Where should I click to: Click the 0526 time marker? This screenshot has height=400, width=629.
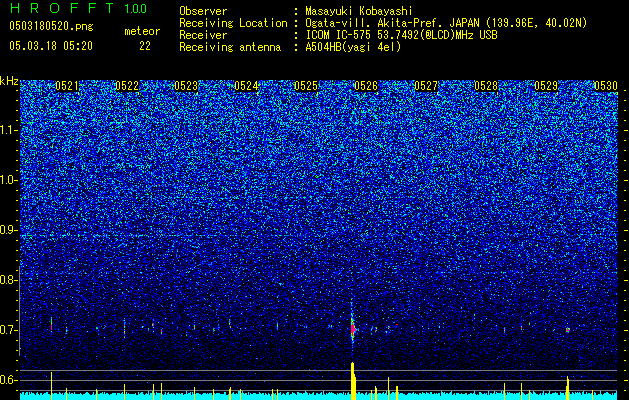366,86
